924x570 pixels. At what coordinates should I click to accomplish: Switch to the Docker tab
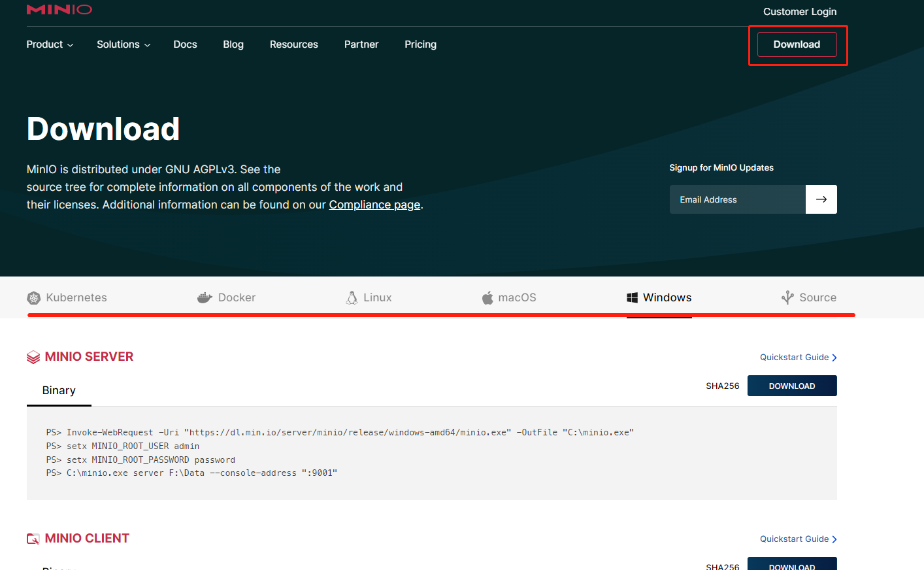[x=226, y=297]
